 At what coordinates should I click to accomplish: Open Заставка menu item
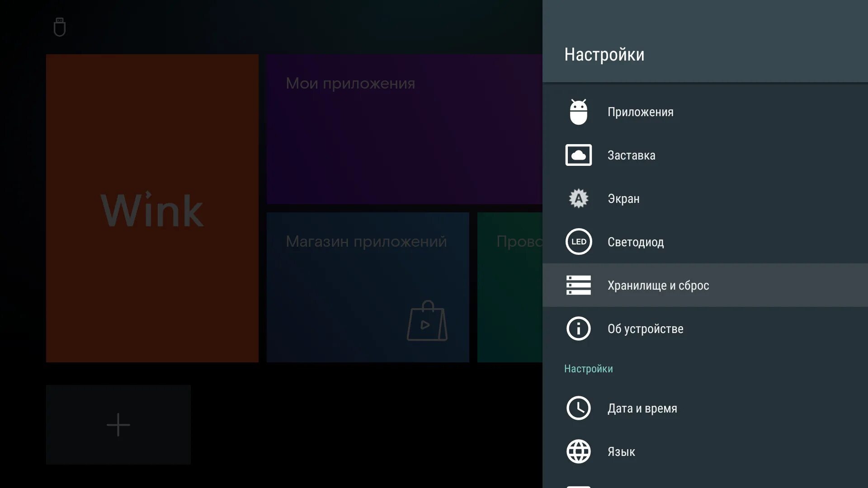point(631,155)
